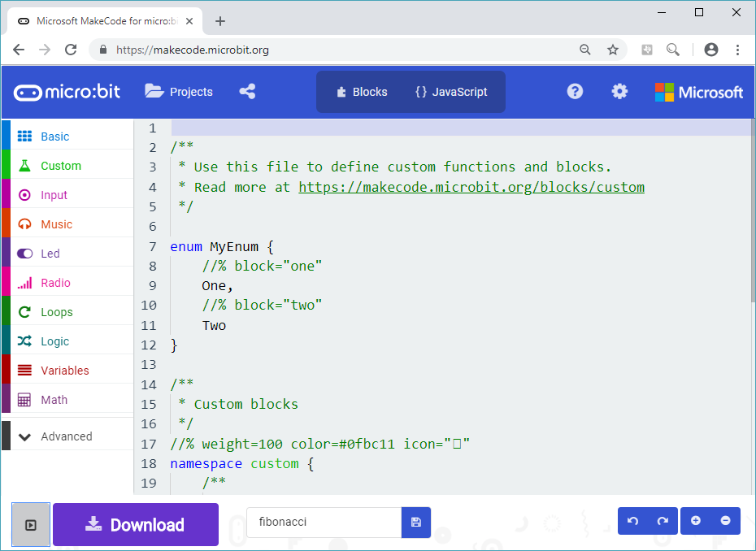Click the 'Custom blocks' comment text
This screenshot has height=551, width=756.
[x=245, y=404]
